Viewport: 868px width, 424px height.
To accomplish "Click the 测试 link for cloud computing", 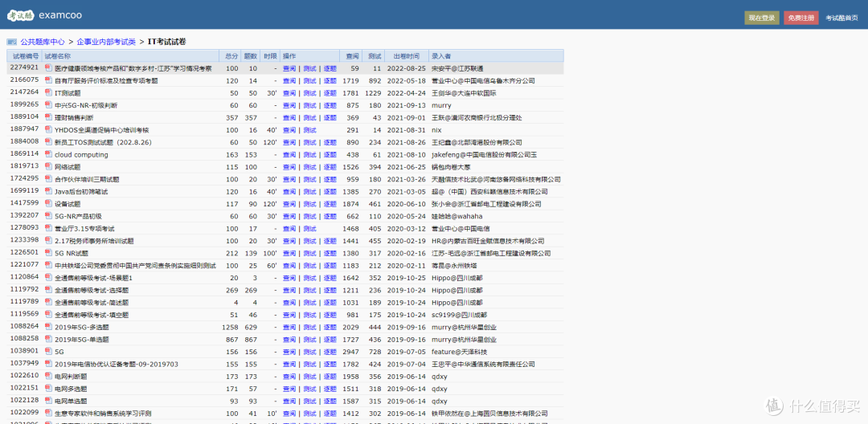I will pos(309,155).
